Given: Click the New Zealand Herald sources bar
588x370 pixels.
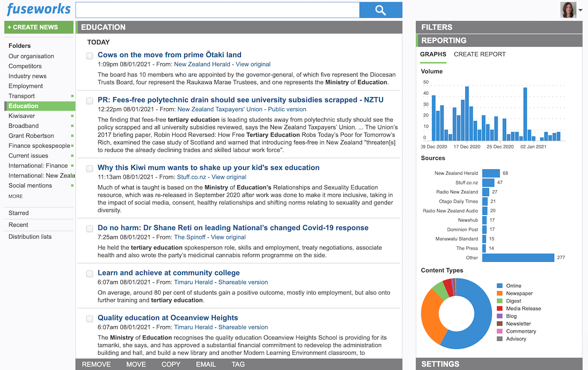Looking at the screenshot, I should pos(491,173).
